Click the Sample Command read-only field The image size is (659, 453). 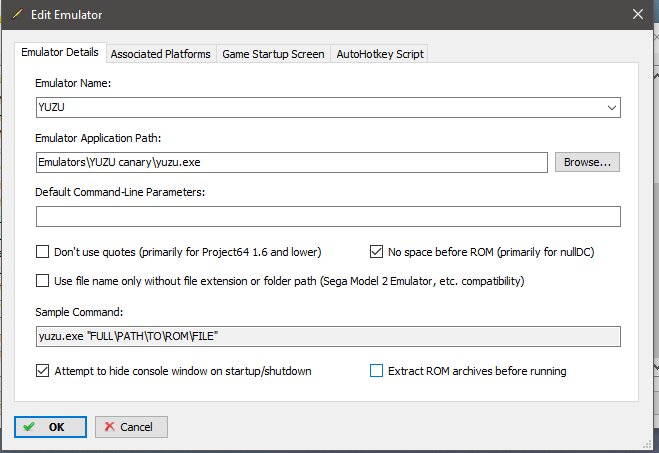[328, 337]
